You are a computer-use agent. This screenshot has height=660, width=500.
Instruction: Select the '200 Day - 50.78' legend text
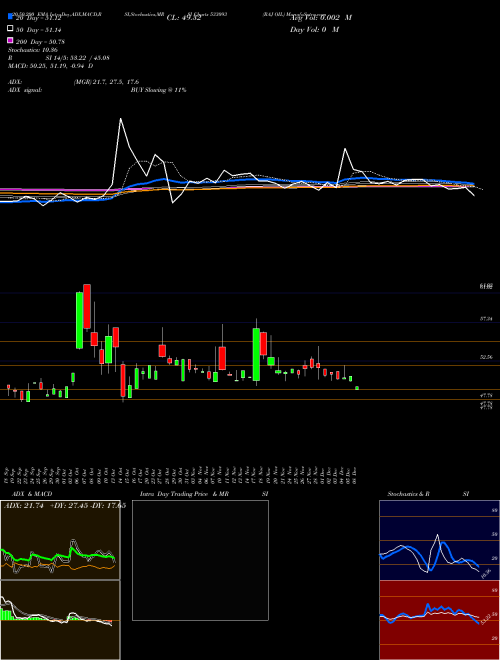(x=40, y=42)
